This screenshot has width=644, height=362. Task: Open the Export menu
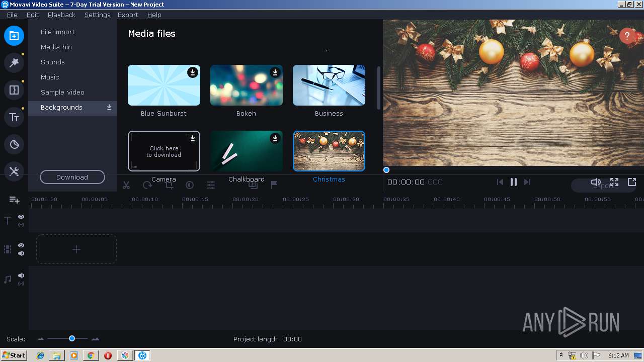click(128, 15)
